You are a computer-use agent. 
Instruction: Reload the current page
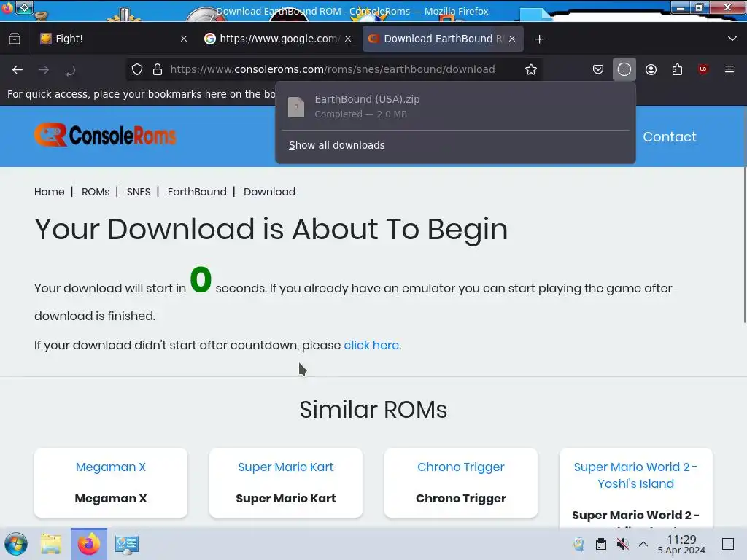pos(71,70)
